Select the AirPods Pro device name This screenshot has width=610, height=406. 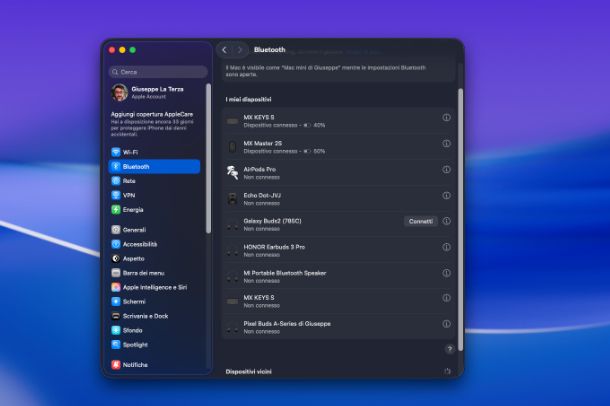[259, 170]
